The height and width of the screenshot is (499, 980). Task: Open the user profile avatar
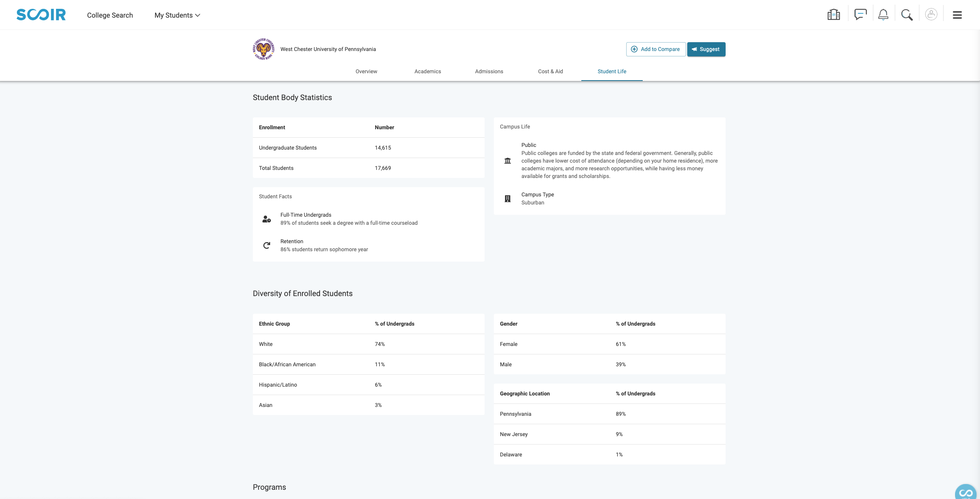[x=931, y=15]
